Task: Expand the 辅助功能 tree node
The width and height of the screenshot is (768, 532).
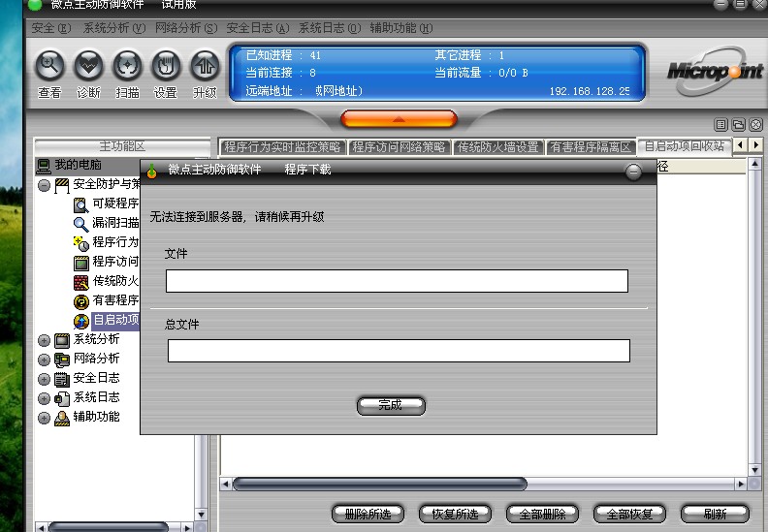Action: point(44,418)
